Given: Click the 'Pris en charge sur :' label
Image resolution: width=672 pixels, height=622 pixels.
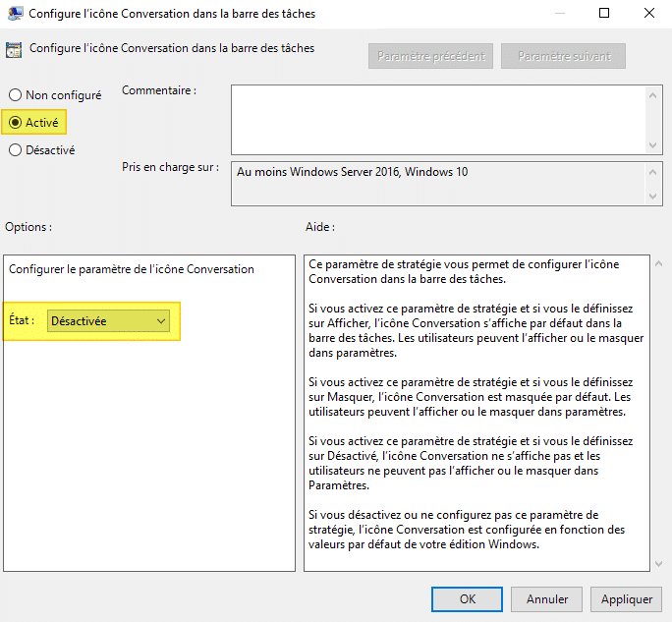Looking at the screenshot, I should tap(170, 167).
